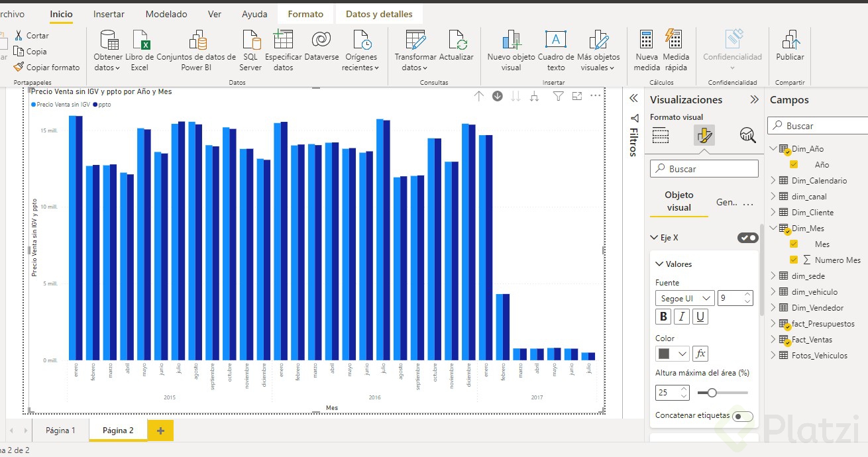Image resolution: width=868 pixels, height=457 pixels.
Task: Select the Formato visual paintbrush icon
Action: tap(704, 135)
